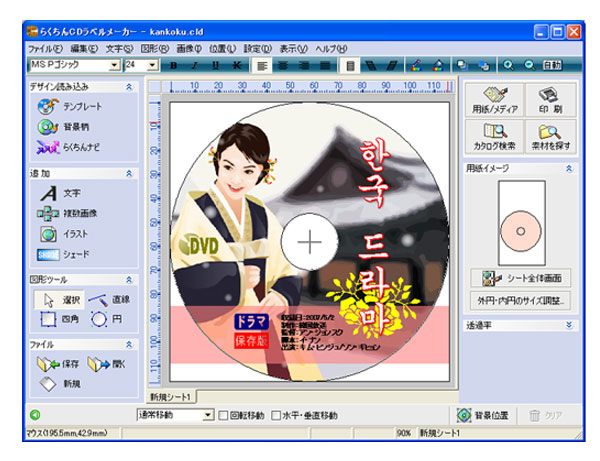Launch らくちんナビ navigation wizard

pos(68,147)
